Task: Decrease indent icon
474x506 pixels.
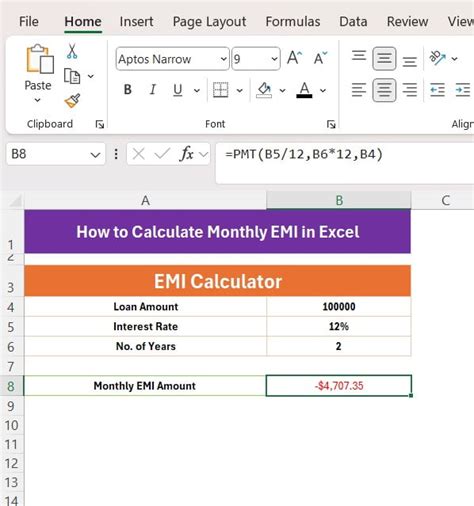Action: click(437, 90)
